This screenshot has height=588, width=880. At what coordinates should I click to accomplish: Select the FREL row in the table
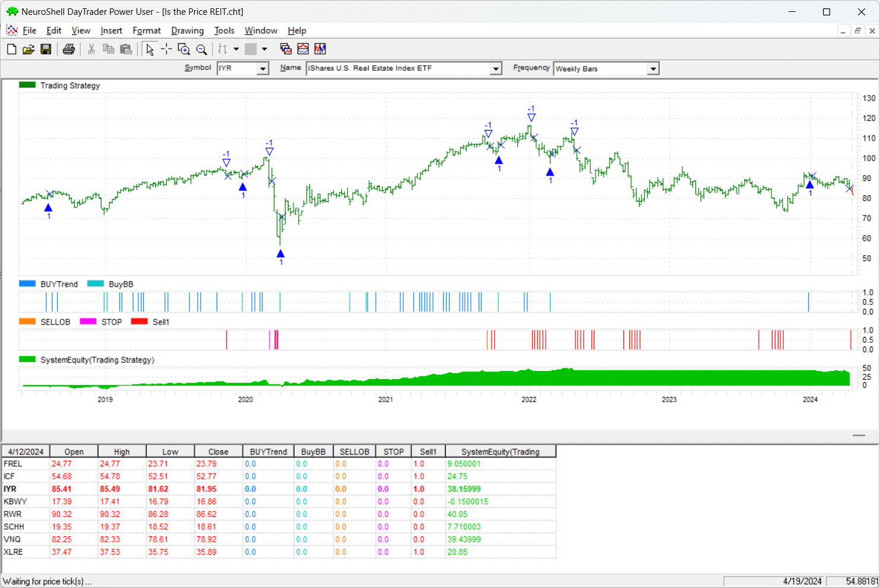click(x=279, y=464)
